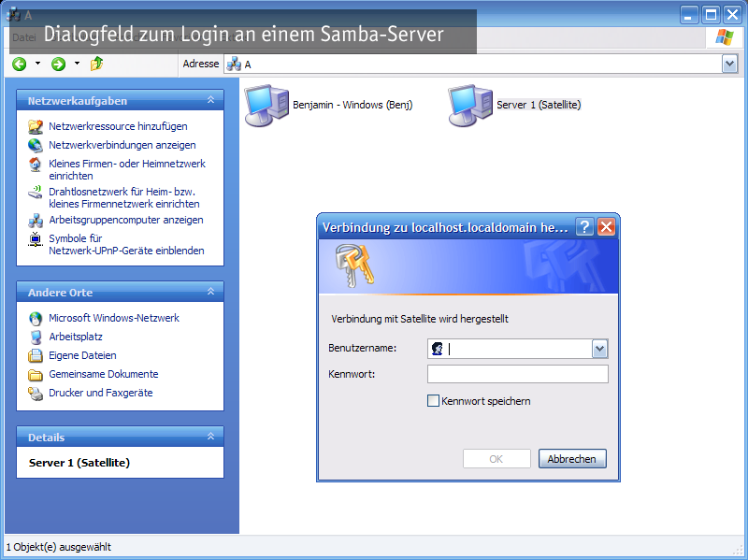Image resolution: width=748 pixels, height=560 pixels.
Task: Click the Microsoft Windows-Netzwerk icon
Action: coord(36,318)
